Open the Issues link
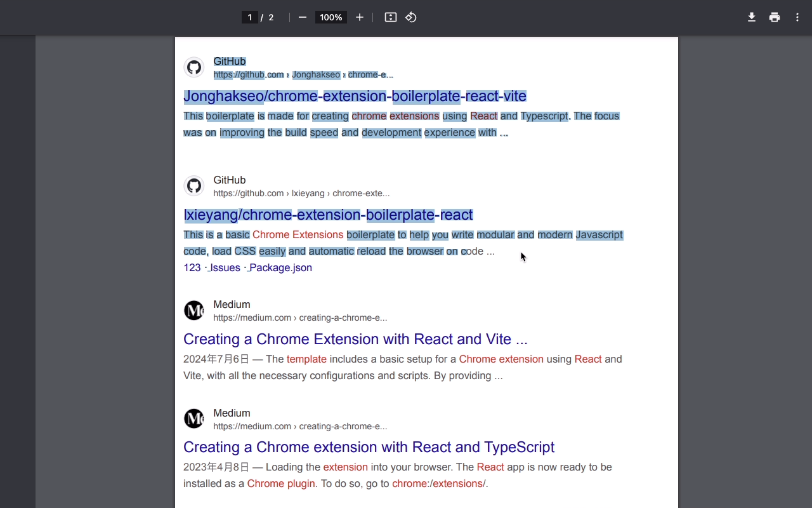Image resolution: width=812 pixels, height=508 pixels. (x=224, y=267)
